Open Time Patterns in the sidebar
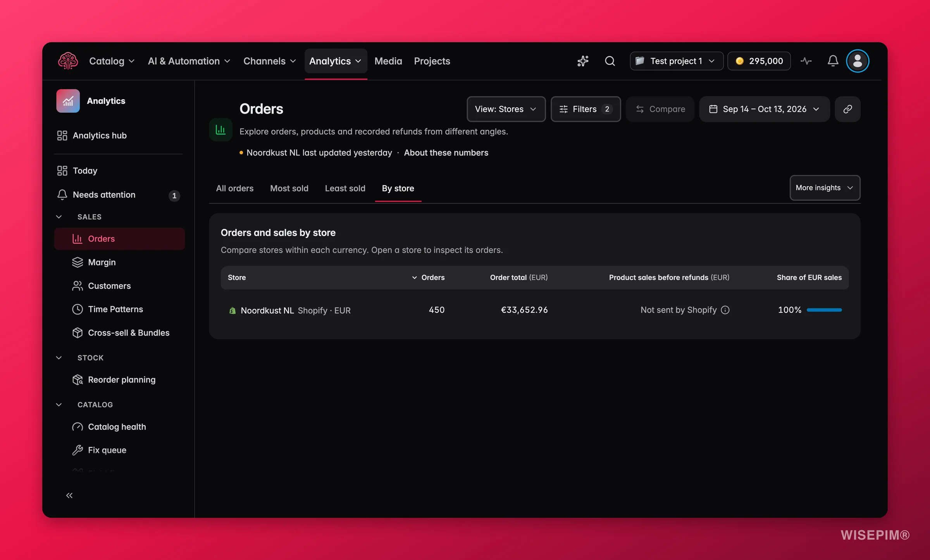This screenshot has width=930, height=560. (119, 309)
